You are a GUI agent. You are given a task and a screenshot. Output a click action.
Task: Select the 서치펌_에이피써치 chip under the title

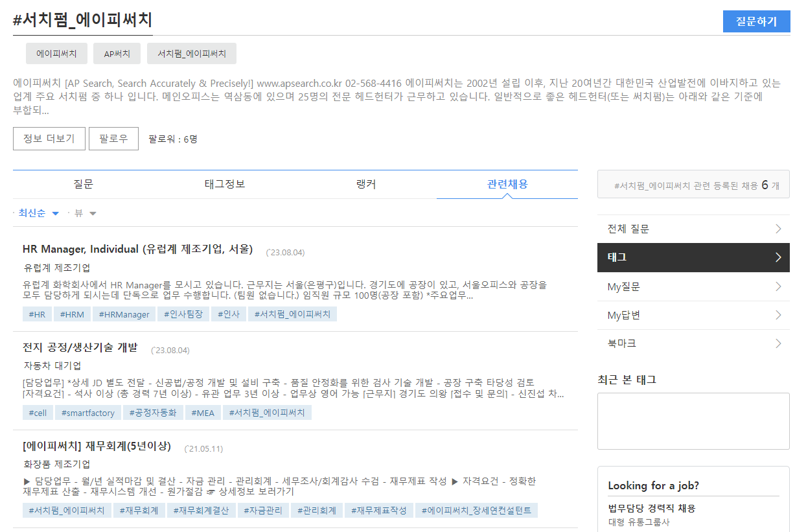[192, 54]
